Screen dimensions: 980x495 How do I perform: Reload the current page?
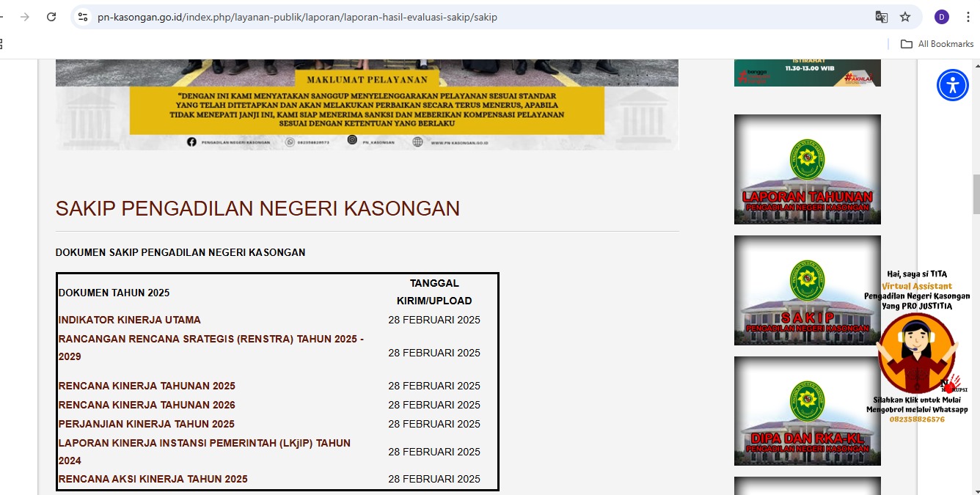[51, 15]
